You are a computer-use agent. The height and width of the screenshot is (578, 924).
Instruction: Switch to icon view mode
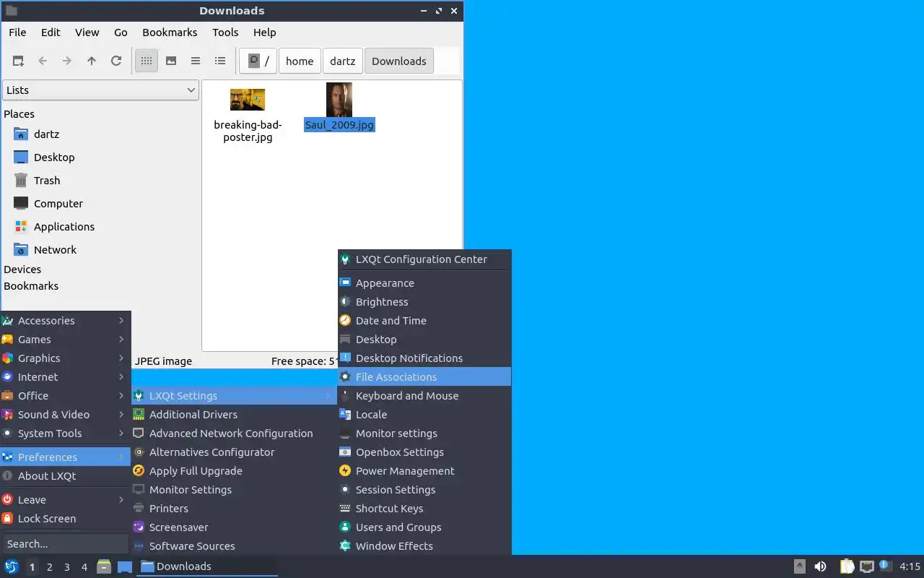147,61
